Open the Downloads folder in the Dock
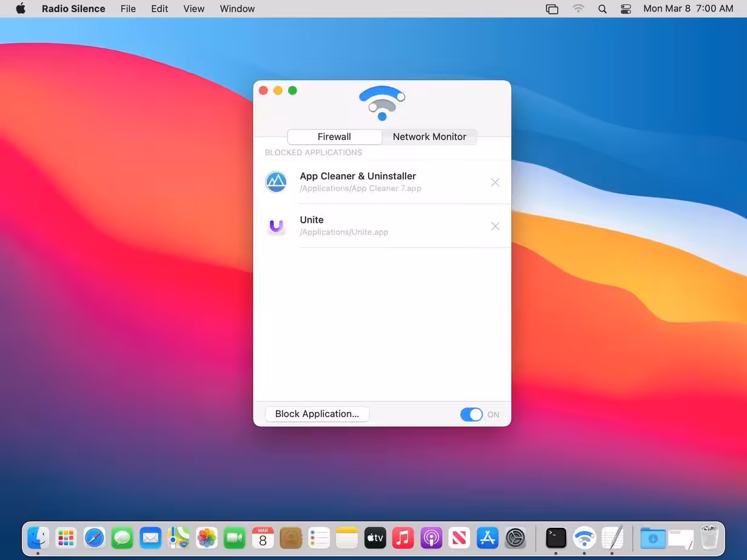Viewport: 747px width, 560px height. (x=653, y=537)
